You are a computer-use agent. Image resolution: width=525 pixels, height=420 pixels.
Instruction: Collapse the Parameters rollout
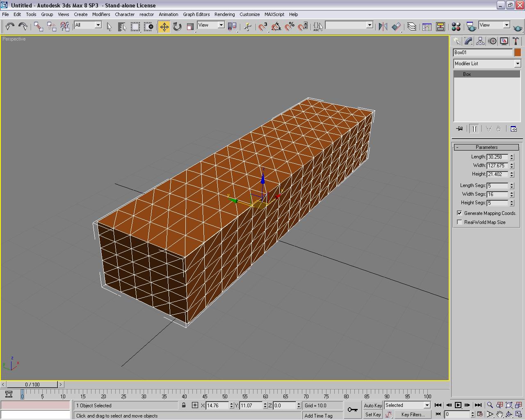486,147
